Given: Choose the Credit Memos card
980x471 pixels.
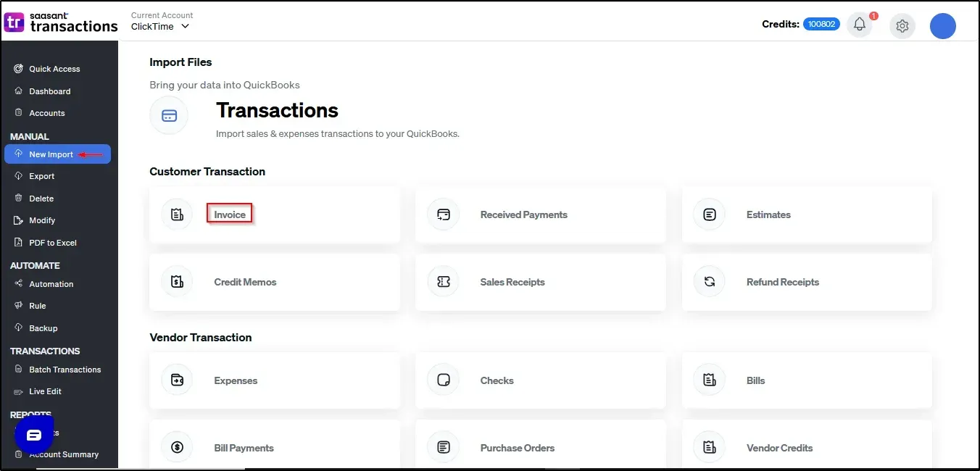Looking at the screenshot, I should point(275,282).
